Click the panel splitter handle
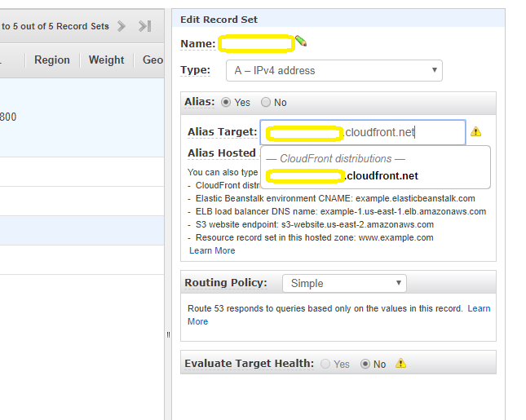 pos(168,334)
